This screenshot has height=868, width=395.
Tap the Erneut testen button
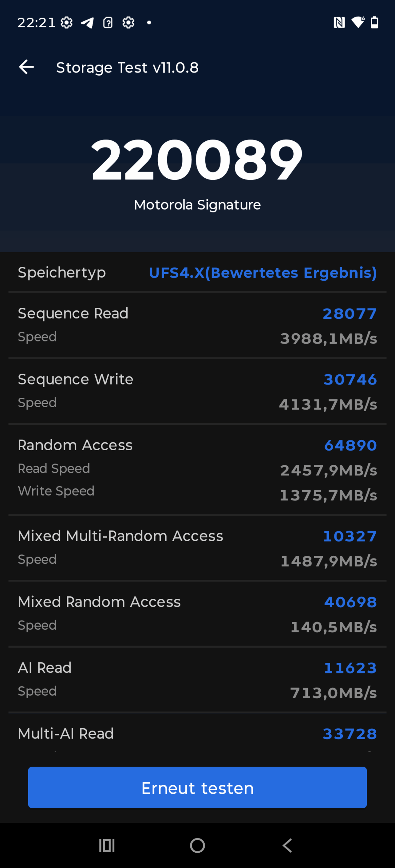(197, 787)
